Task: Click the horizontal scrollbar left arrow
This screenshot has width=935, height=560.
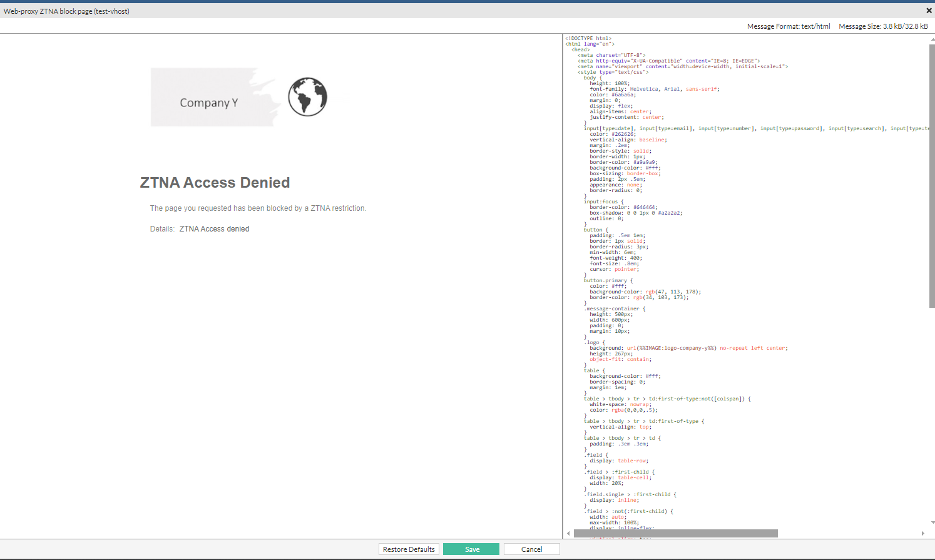Action: [567, 533]
